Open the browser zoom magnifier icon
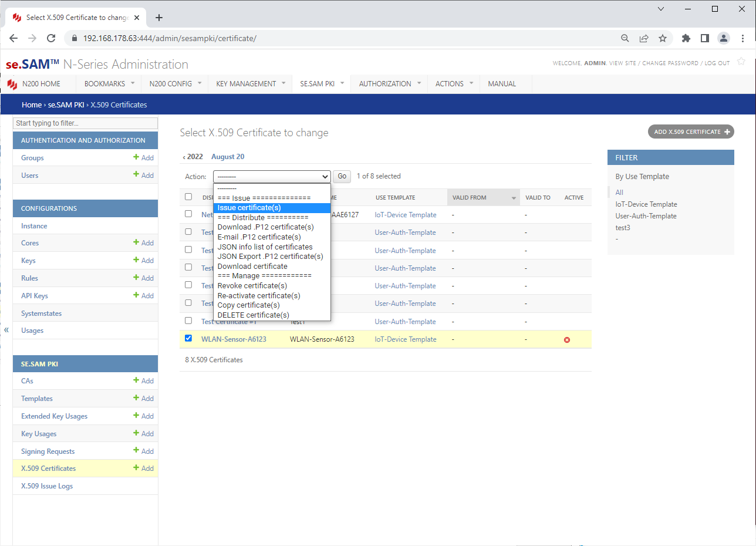This screenshot has height=546, width=756. click(x=625, y=38)
